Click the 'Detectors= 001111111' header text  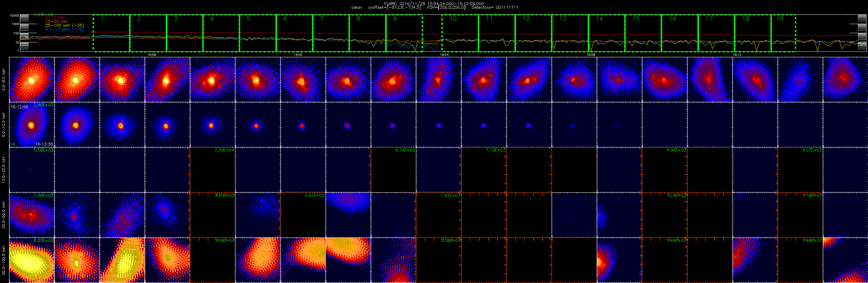pos(495,8)
